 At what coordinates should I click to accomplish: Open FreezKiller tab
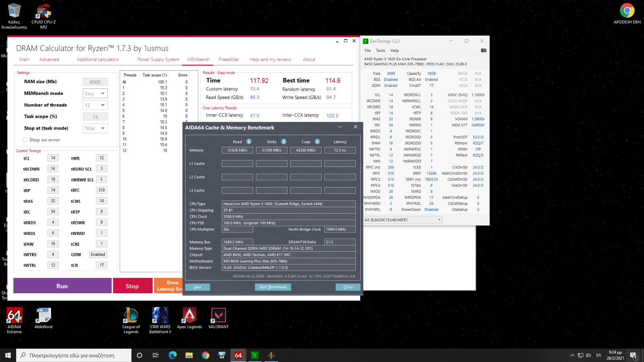(x=229, y=60)
